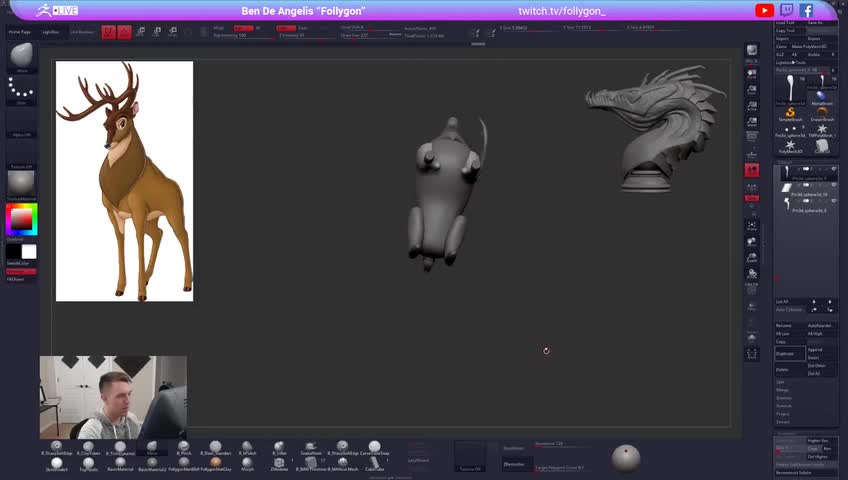Apply SkinShade4 material
The height and width of the screenshot is (480, 848).
pos(56,464)
